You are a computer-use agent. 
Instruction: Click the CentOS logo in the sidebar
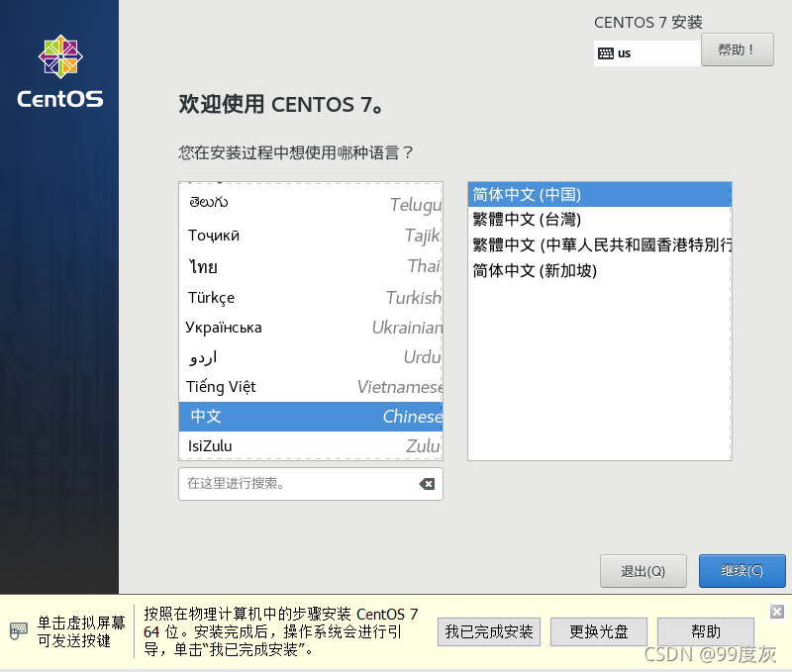(60, 71)
